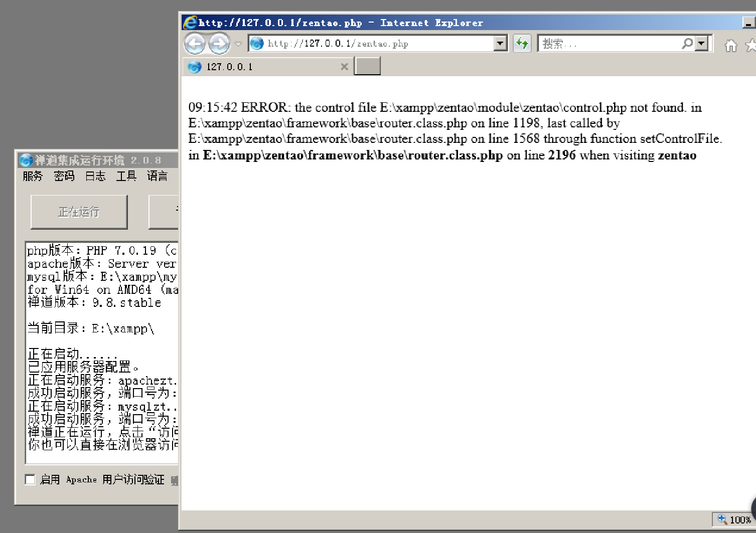
Task: Open the 密码 menu in ZenTao launcher
Action: pyautogui.click(x=64, y=176)
